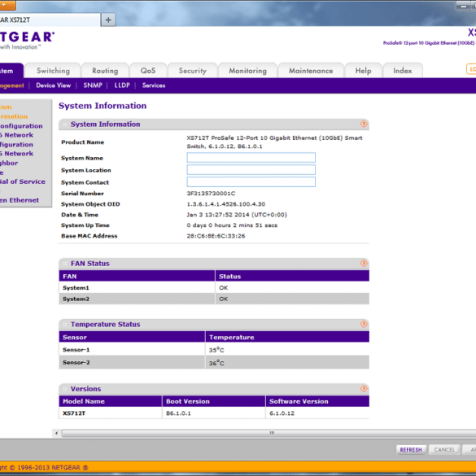Select the Help tab
Image resolution: width=476 pixels, height=476 pixels.
click(364, 71)
